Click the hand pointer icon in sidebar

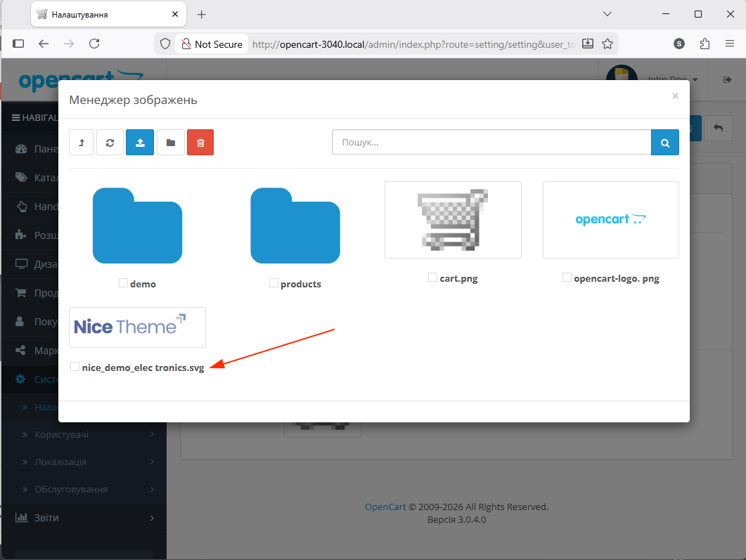point(21,207)
